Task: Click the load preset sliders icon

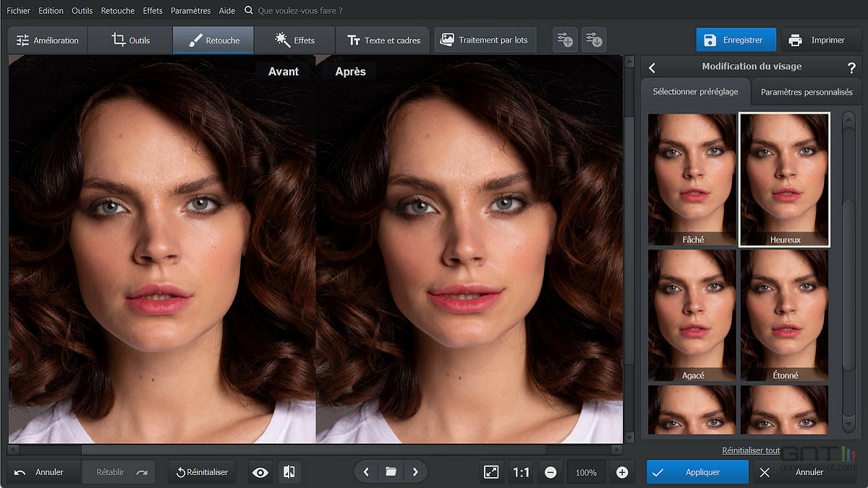Action: (595, 40)
